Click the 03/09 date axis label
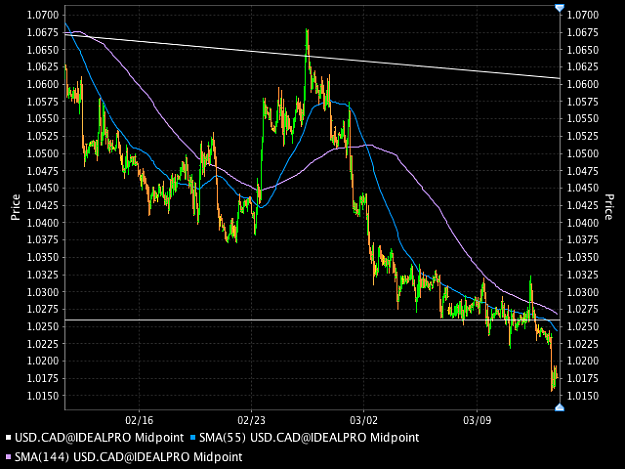Viewport: 625px width, 469px height. pos(477,420)
